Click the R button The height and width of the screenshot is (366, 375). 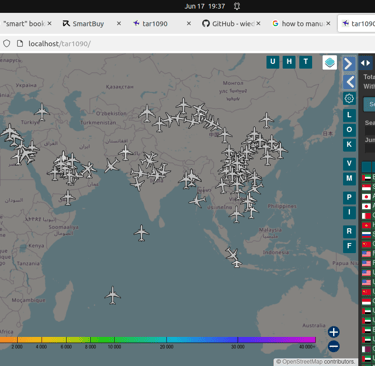pos(349,231)
